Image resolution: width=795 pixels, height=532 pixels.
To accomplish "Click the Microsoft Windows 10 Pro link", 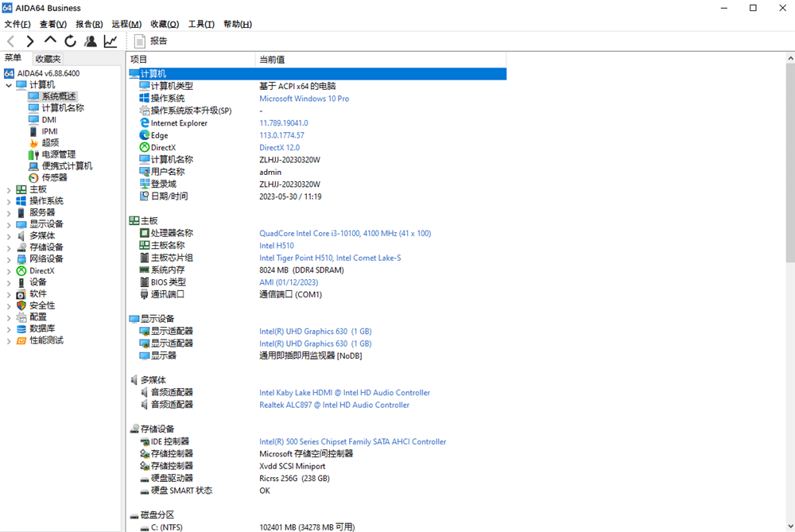I will click(x=304, y=99).
